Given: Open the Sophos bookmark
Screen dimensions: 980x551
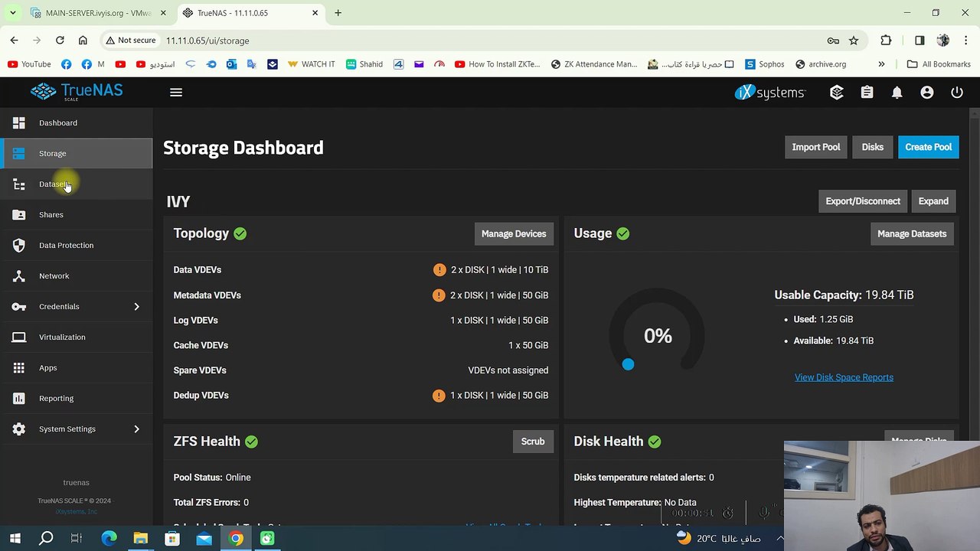Looking at the screenshot, I should (765, 64).
